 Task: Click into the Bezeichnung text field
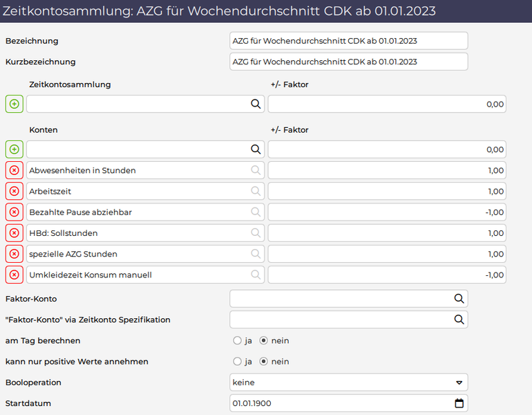[349, 41]
